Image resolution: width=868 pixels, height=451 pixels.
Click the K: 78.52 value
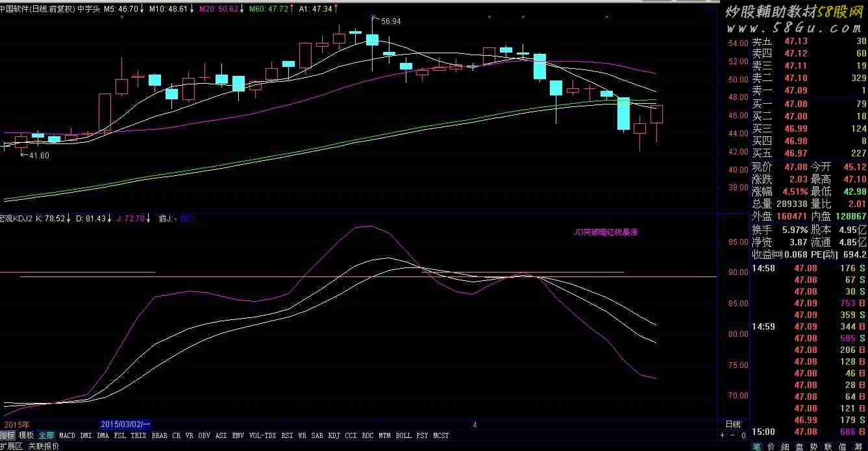[51, 219]
